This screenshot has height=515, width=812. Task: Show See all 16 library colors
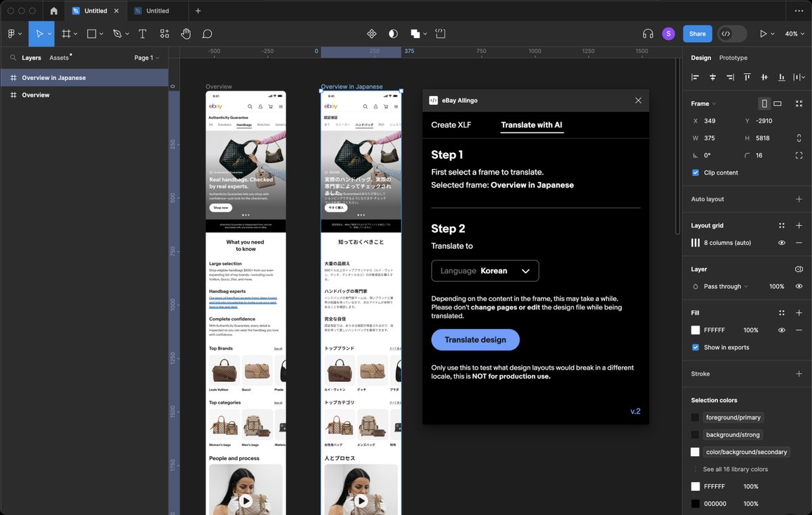(735, 469)
